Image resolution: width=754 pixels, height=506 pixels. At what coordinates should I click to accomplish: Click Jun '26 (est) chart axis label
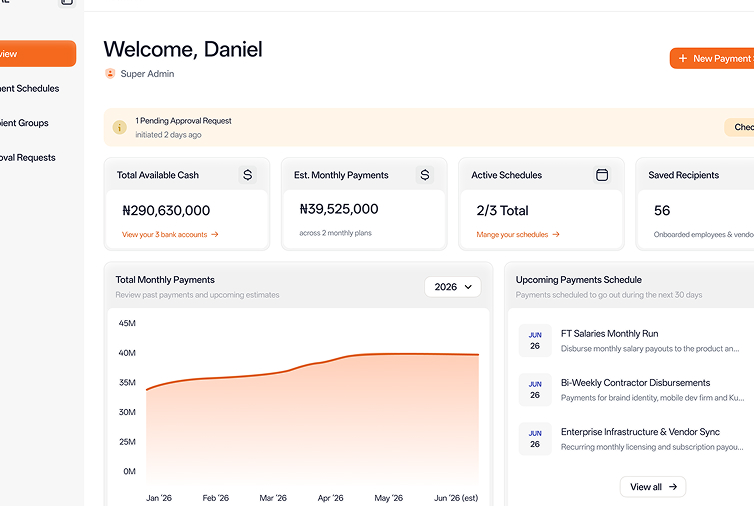click(456, 498)
